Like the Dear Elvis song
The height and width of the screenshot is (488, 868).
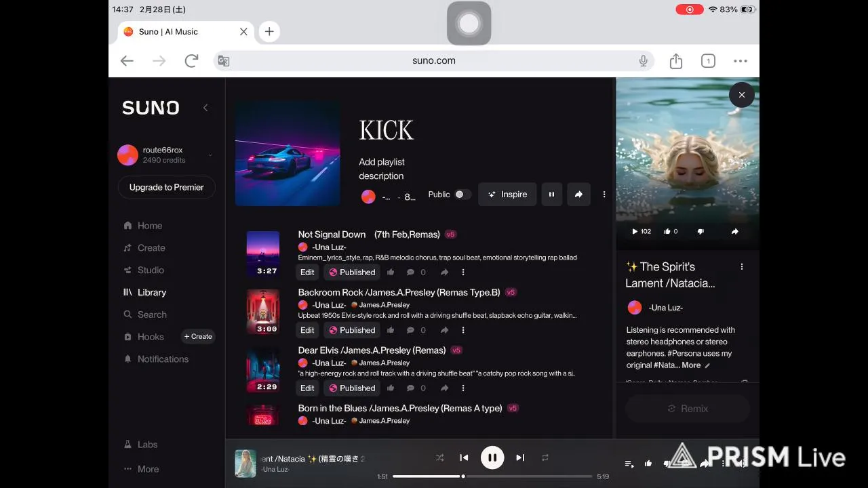(x=391, y=388)
